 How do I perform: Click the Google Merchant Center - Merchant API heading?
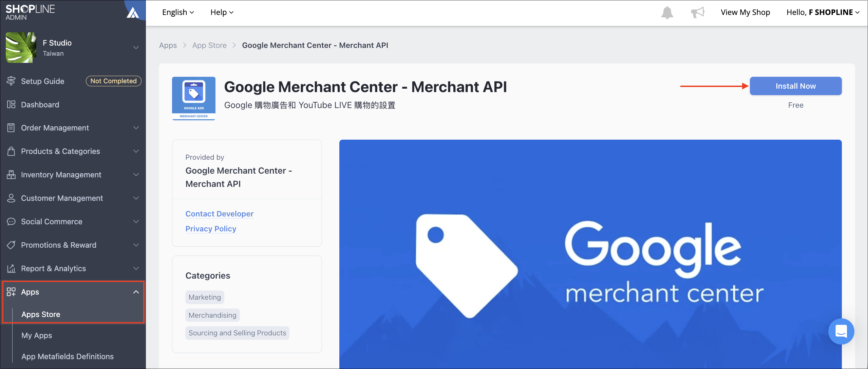click(x=365, y=87)
